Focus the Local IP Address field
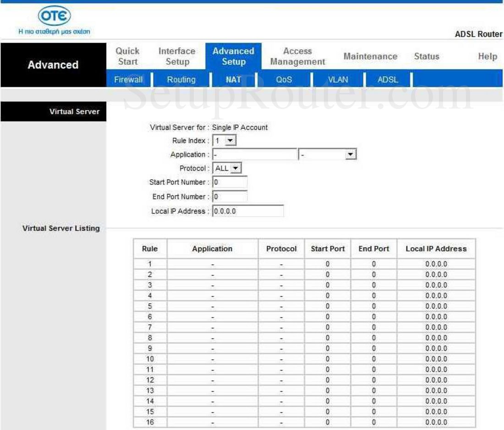 point(248,211)
